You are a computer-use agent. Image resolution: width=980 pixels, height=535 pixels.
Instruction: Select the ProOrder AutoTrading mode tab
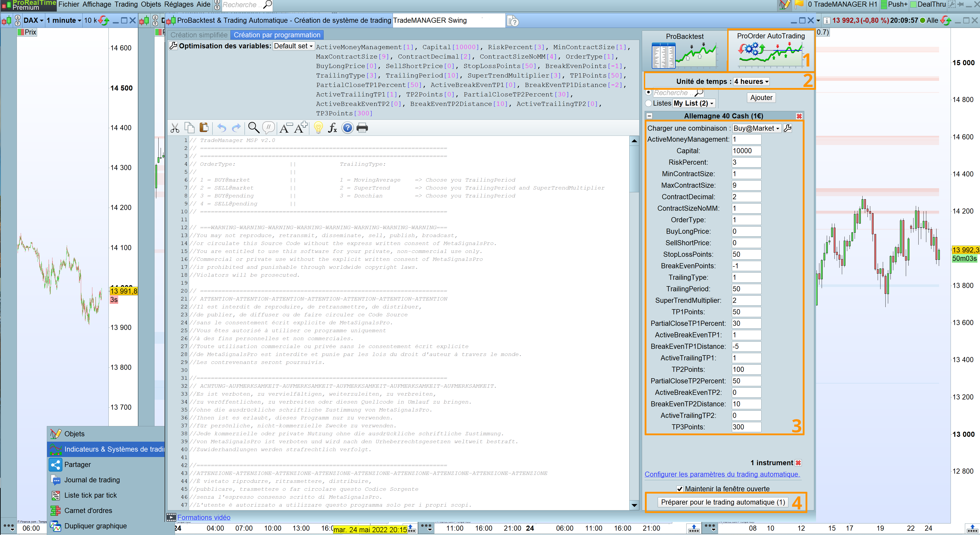pyautogui.click(x=771, y=51)
